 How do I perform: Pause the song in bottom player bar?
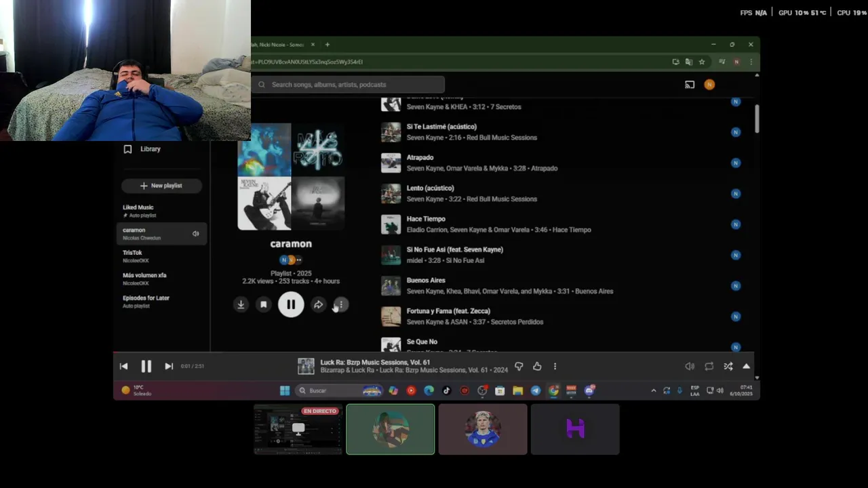pyautogui.click(x=146, y=366)
